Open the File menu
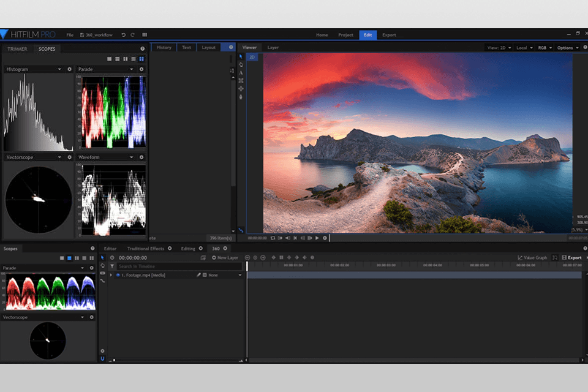 pyautogui.click(x=70, y=35)
